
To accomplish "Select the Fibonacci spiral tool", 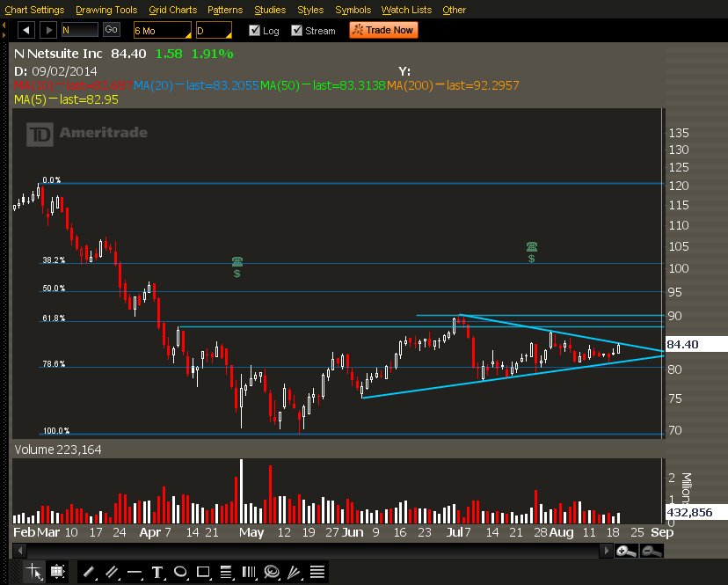I will click(x=272, y=572).
